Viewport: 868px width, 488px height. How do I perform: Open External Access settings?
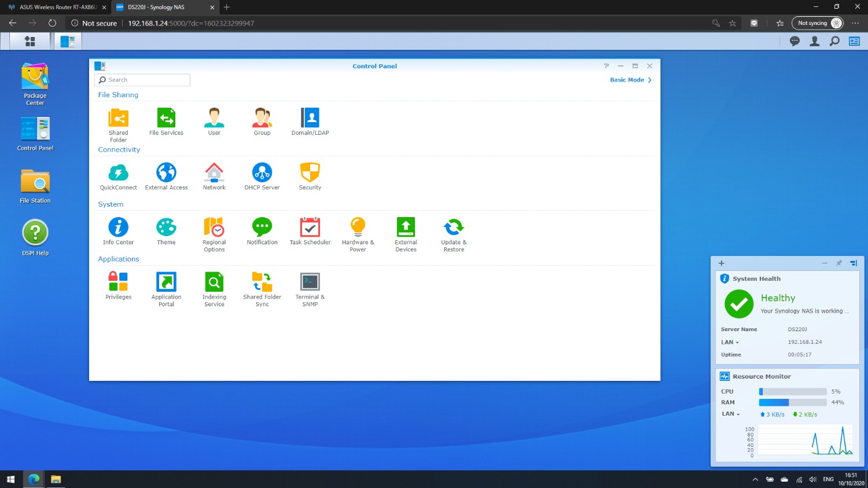click(x=166, y=177)
